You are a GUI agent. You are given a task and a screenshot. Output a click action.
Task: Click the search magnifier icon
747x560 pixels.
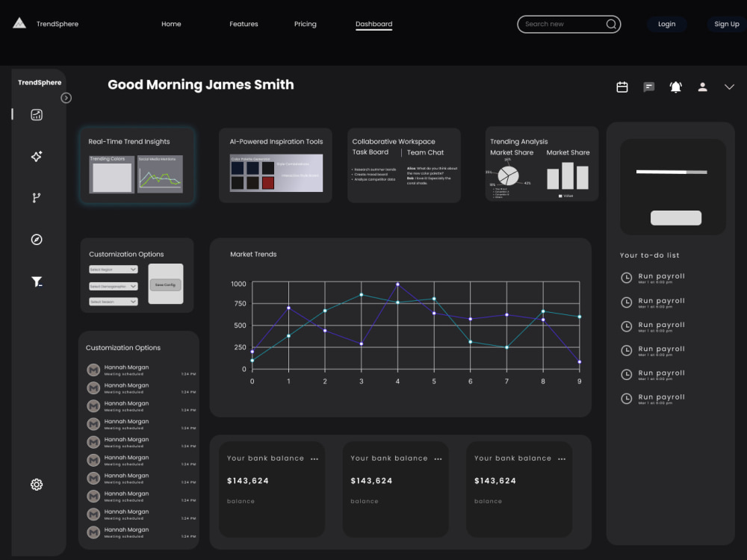[x=611, y=24]
